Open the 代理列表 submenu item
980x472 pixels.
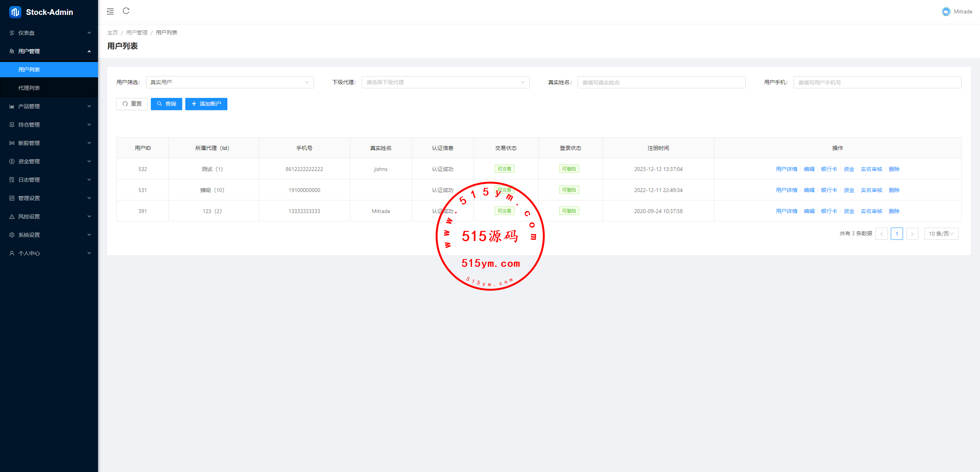(29, 88)
